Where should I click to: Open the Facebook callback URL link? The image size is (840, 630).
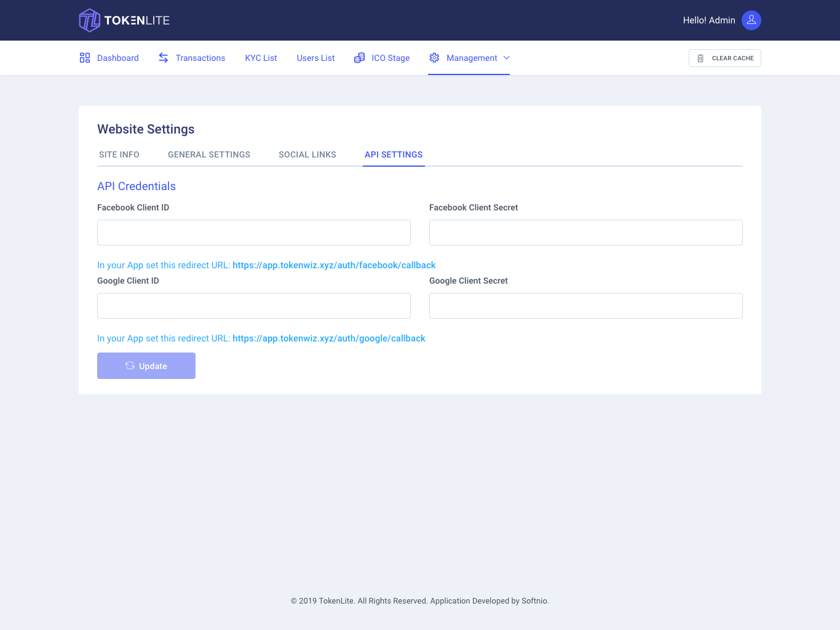pos(334,265)
